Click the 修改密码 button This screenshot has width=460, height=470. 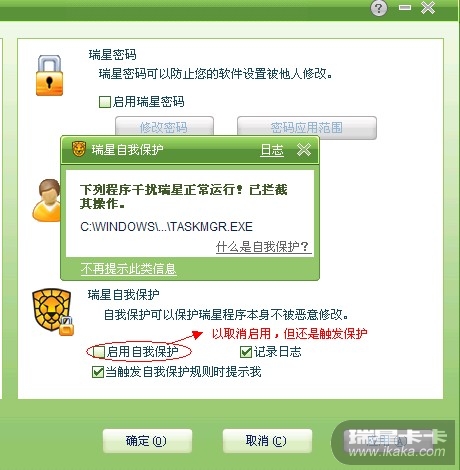coord(164,127)
